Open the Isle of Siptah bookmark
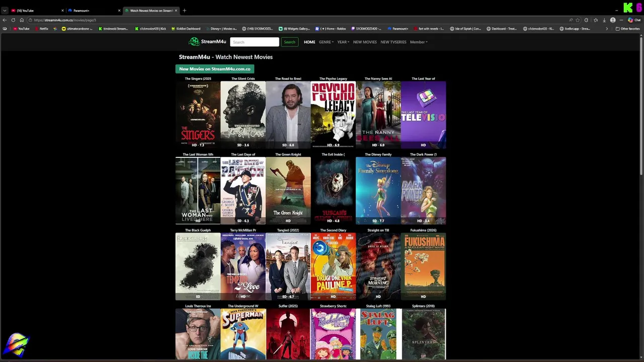The image size is (644, 362). tap(465, 29)
